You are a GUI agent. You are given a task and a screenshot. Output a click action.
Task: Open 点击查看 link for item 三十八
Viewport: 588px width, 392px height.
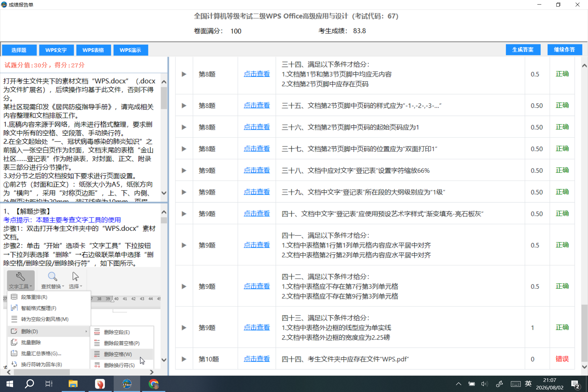257,171
